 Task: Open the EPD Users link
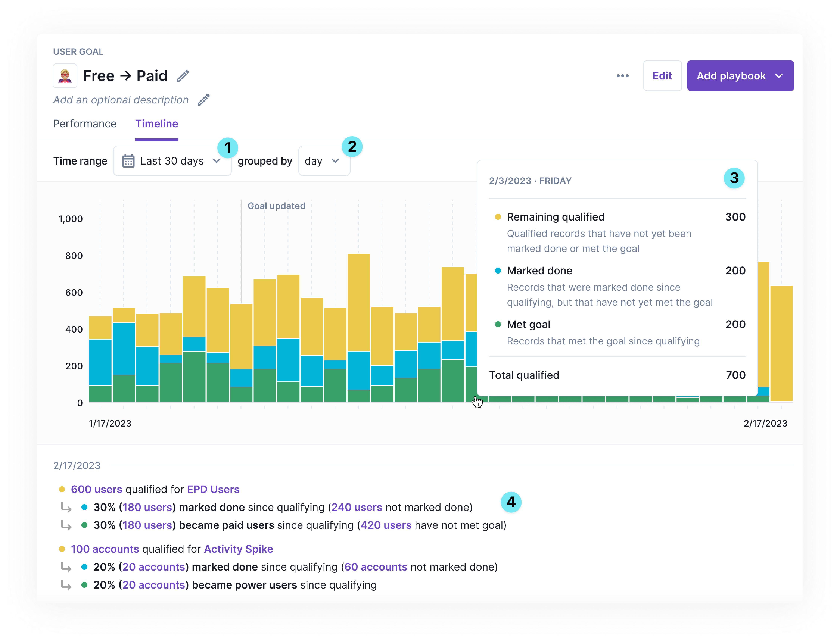tap(213, 489)
